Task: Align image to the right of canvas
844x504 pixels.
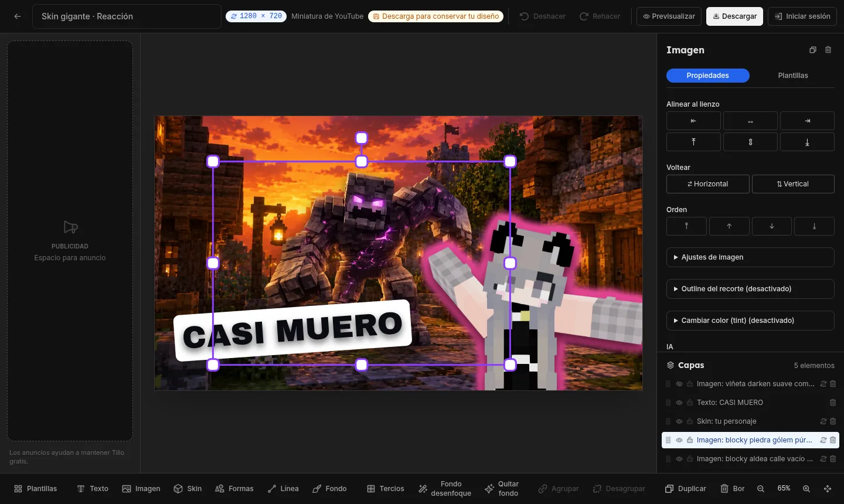Action: pos(807,121)
